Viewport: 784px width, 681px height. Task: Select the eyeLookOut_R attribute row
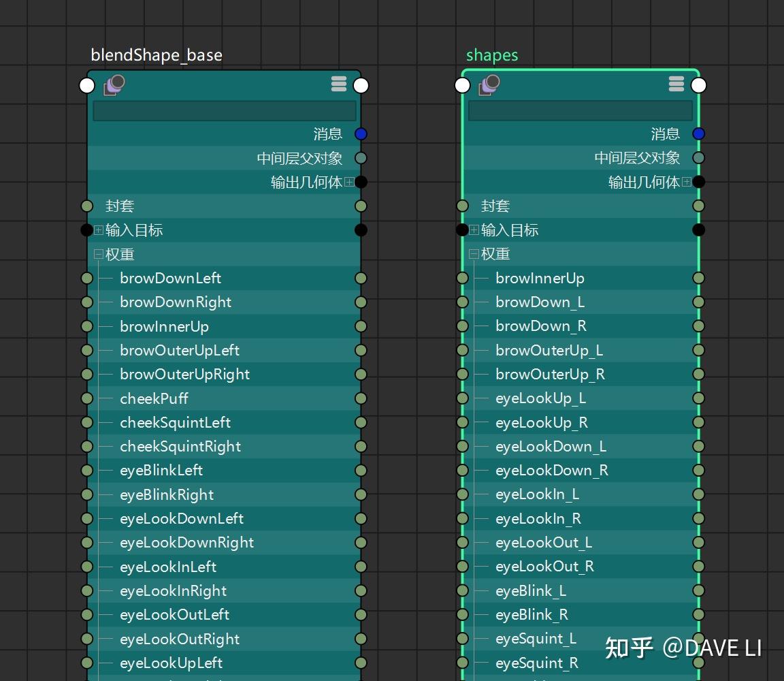pos(581,567)
